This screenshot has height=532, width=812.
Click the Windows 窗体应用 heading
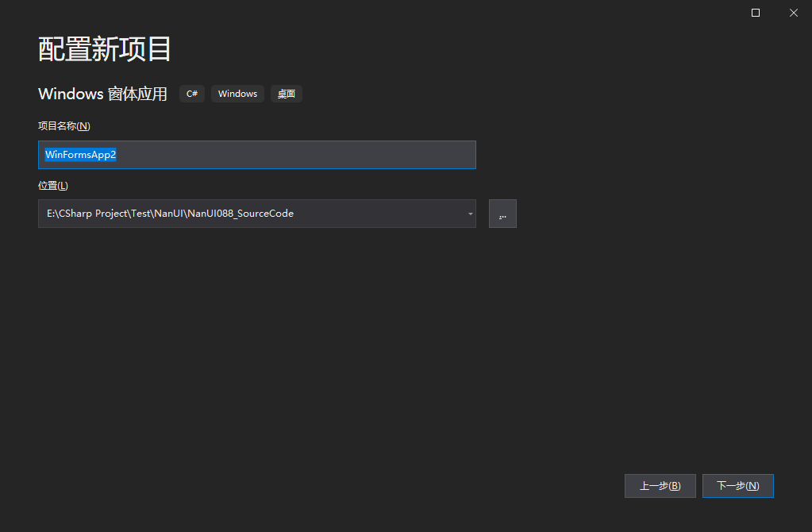tap(102, 94)
